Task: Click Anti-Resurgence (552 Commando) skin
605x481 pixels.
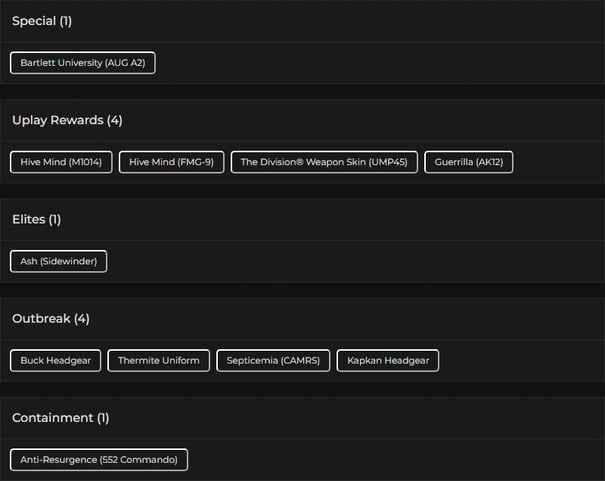Action: click(x=99, y=460)
